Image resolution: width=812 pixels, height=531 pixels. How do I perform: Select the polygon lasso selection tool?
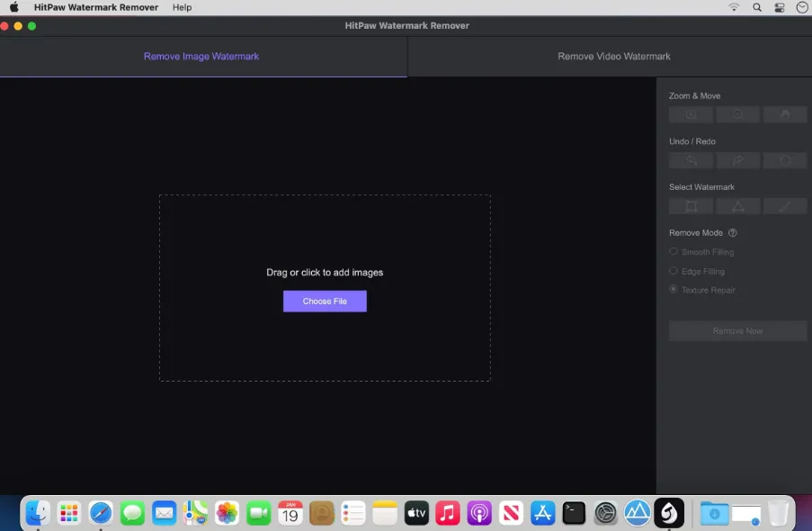(x=738, y=206)
